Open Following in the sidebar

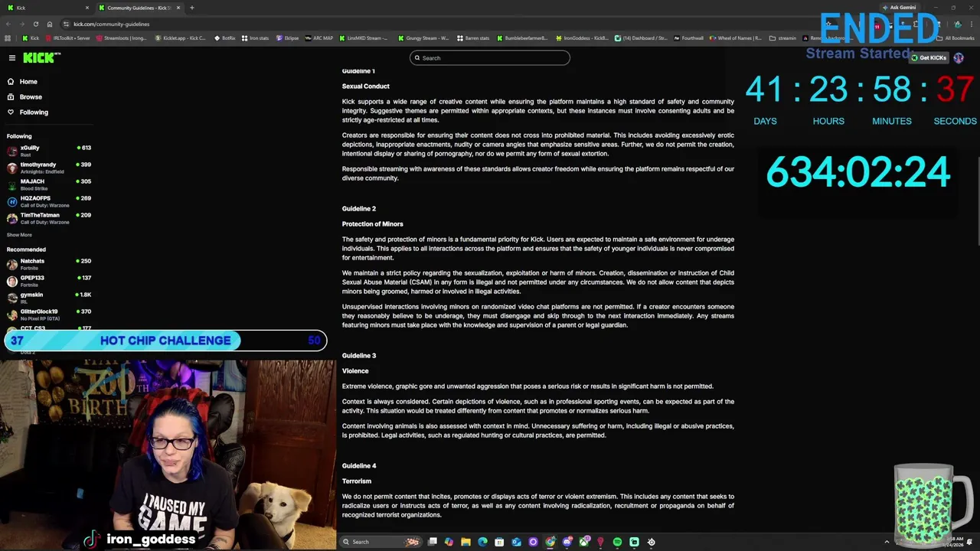(34, 112)
